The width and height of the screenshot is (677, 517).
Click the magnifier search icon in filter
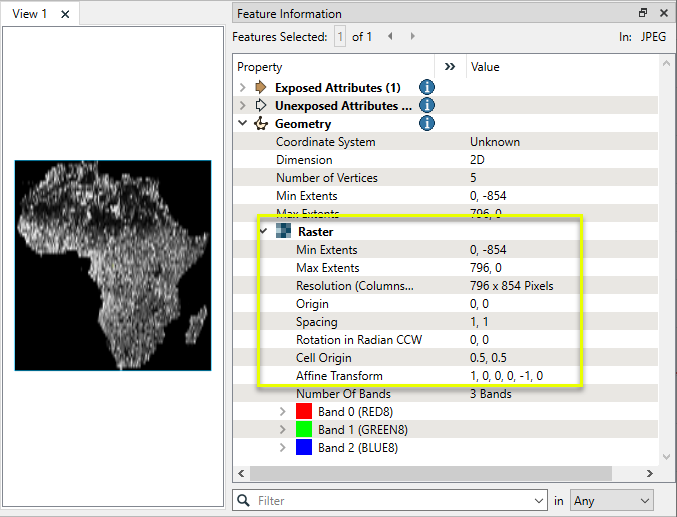click(244, 500)
